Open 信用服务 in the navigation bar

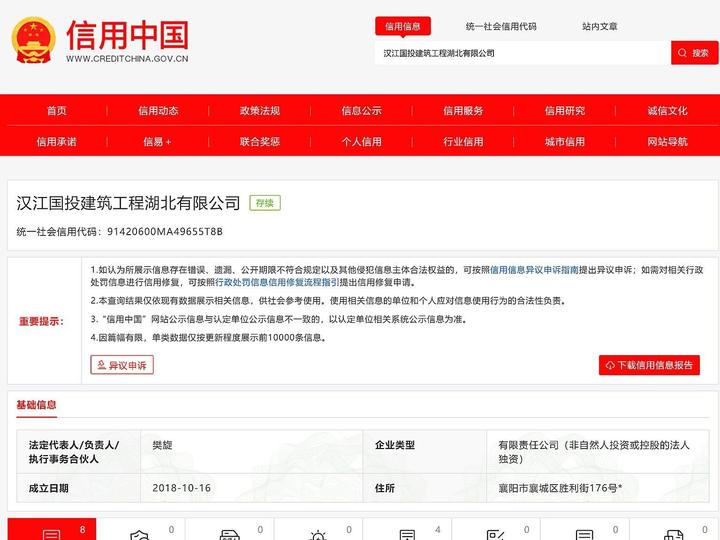pos(463,111)
